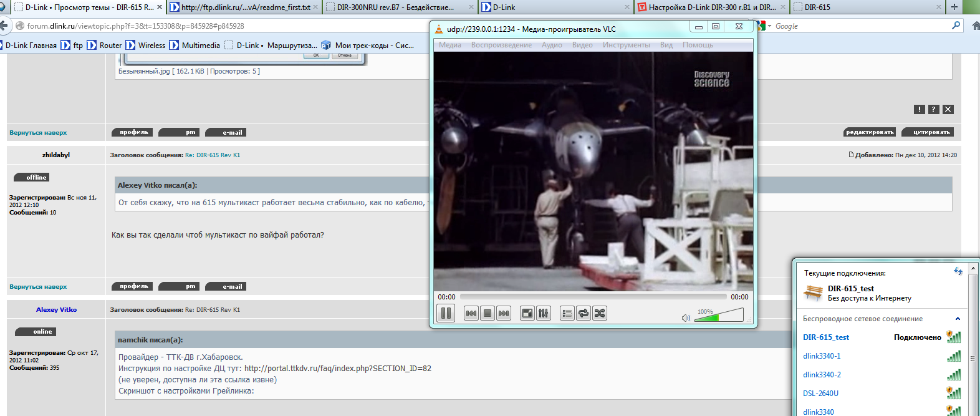This screenshot has width=980, height=416.
Task: Collapse the wireless network connection section
Action: (958, 319)
